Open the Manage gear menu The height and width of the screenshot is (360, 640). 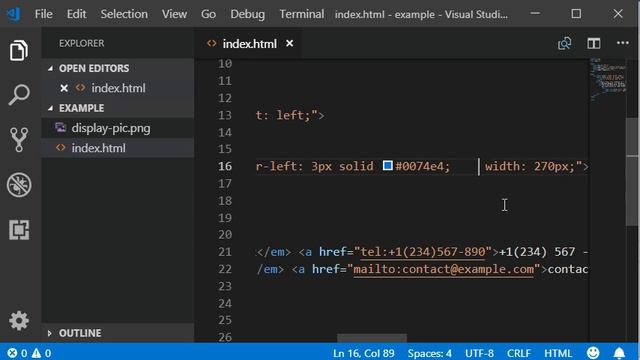(x=19, y=321)
